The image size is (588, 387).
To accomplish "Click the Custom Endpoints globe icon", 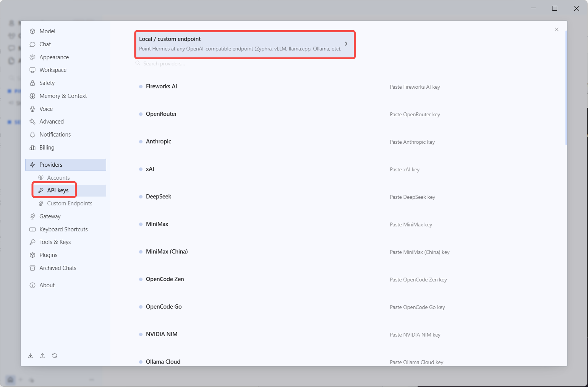I will (x=41, y=203).
